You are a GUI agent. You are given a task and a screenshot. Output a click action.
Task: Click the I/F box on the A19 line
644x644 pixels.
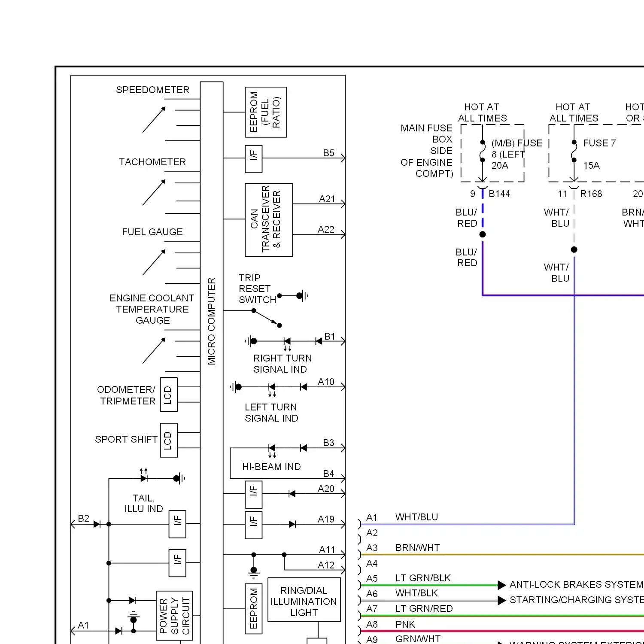(254, 525)
